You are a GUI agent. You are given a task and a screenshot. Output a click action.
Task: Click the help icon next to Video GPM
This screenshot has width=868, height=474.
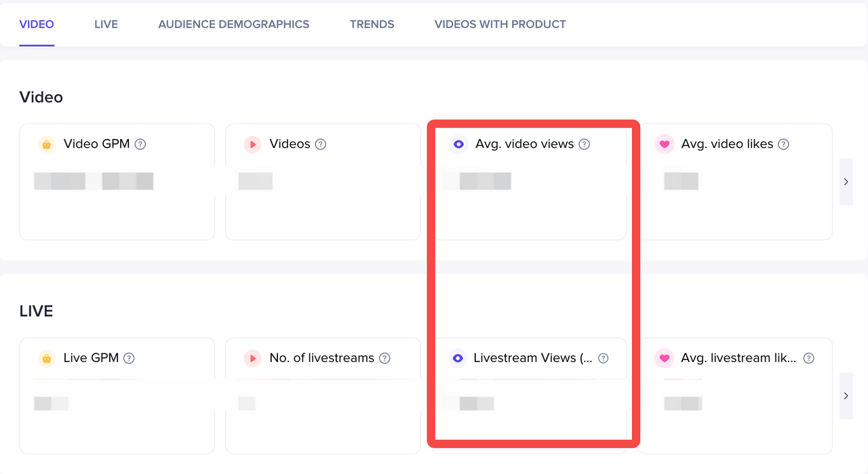(x=140, y=144)
